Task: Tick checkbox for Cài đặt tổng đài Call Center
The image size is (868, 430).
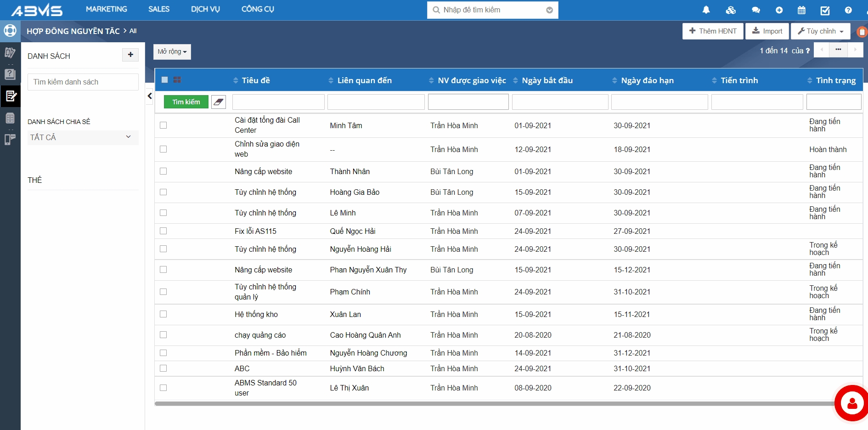Action: pos(163,125)
